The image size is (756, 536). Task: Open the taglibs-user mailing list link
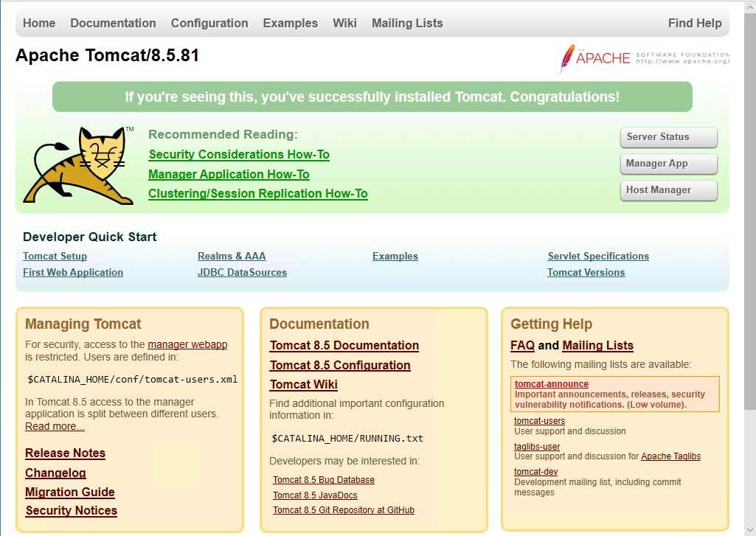click(x=537, y=446)
